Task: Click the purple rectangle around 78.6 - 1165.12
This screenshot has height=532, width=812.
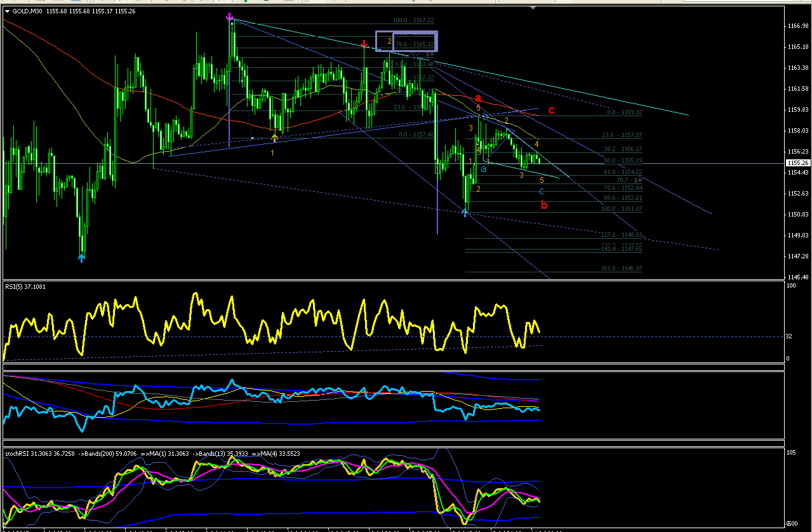Action: coord(406,41)
